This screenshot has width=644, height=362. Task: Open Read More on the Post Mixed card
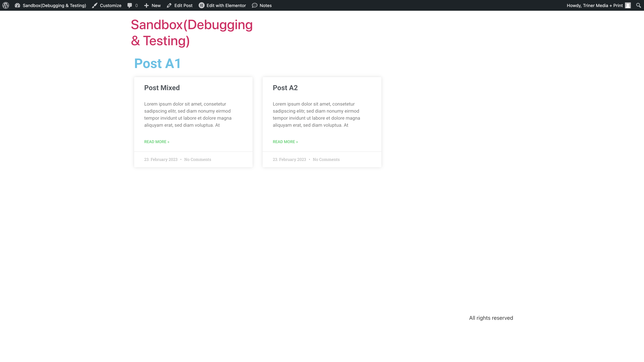click(157, 142)
